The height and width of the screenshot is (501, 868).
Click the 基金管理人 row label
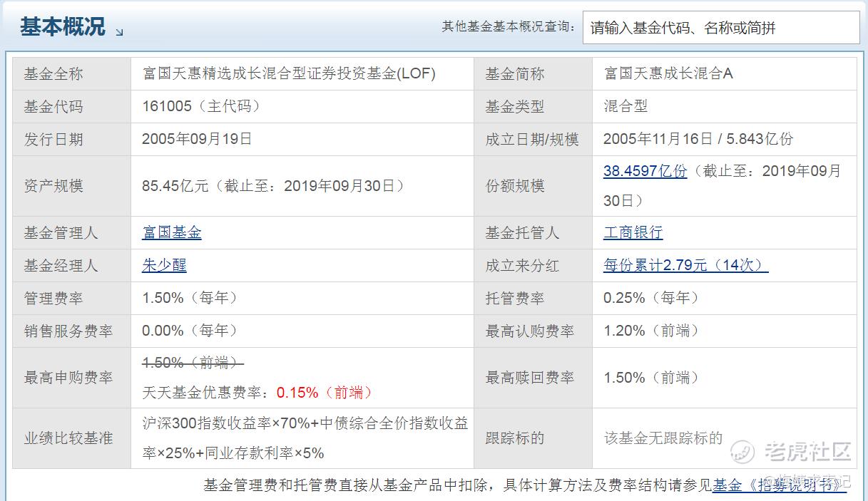(61, 232)
